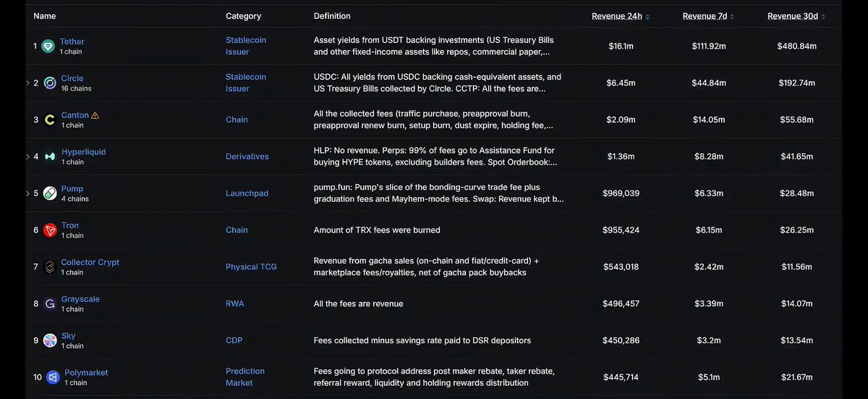Image resolution: width=868 pixels, height=399 pixels.
Task: Expand the Circle row chevron
Action: click(x=27, y=83)
